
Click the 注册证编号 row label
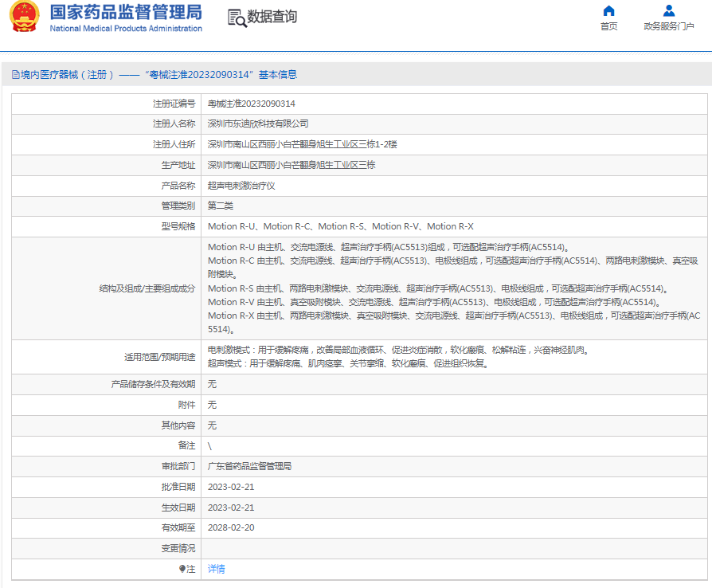pos(174,104)
